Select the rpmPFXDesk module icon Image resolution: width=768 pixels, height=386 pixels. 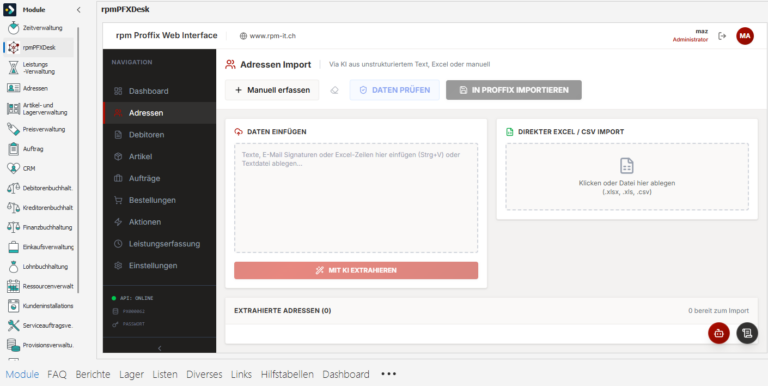point(13,48)
